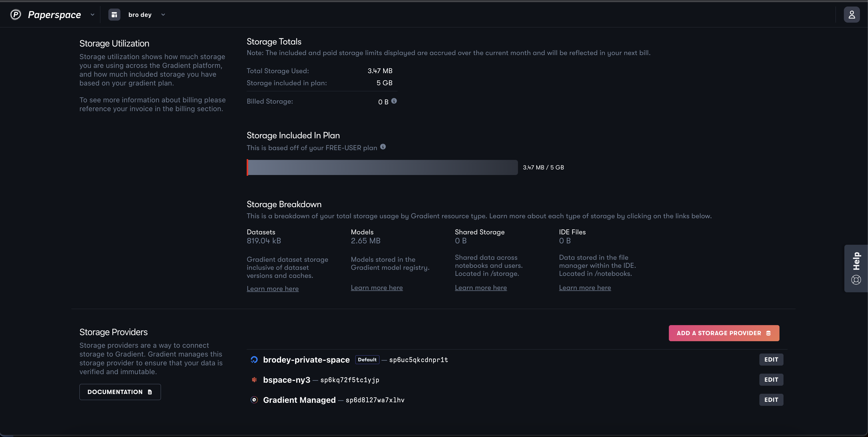Viewport: 868px width, 437px height.
Task: Click Learn more here under Datasets
Action: pos(272,289)
